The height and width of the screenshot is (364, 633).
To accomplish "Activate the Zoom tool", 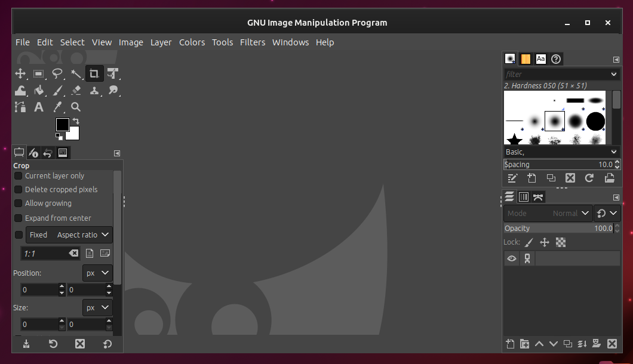I will [75, 107].
